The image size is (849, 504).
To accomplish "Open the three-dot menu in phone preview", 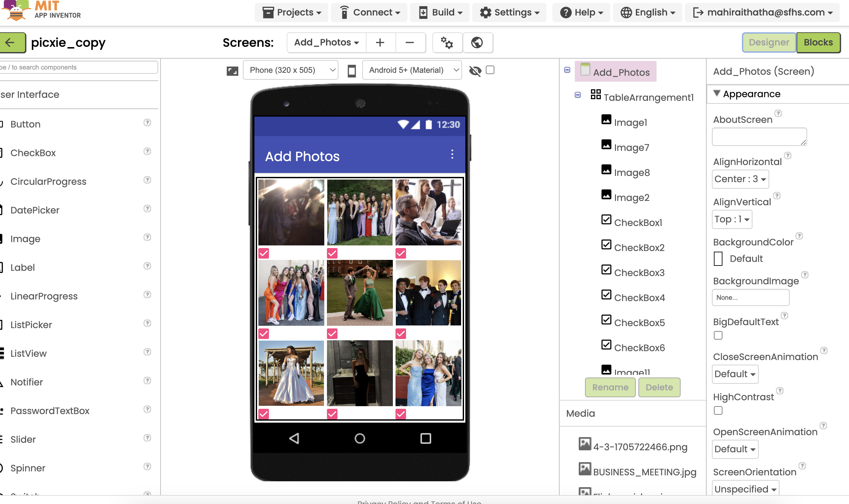I will [x=452, y=154].
